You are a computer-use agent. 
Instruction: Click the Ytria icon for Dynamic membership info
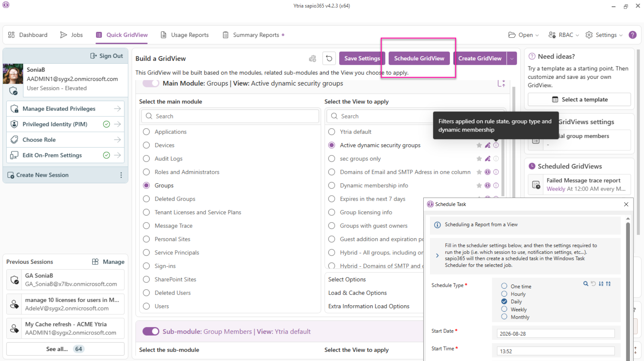(487, 186)
